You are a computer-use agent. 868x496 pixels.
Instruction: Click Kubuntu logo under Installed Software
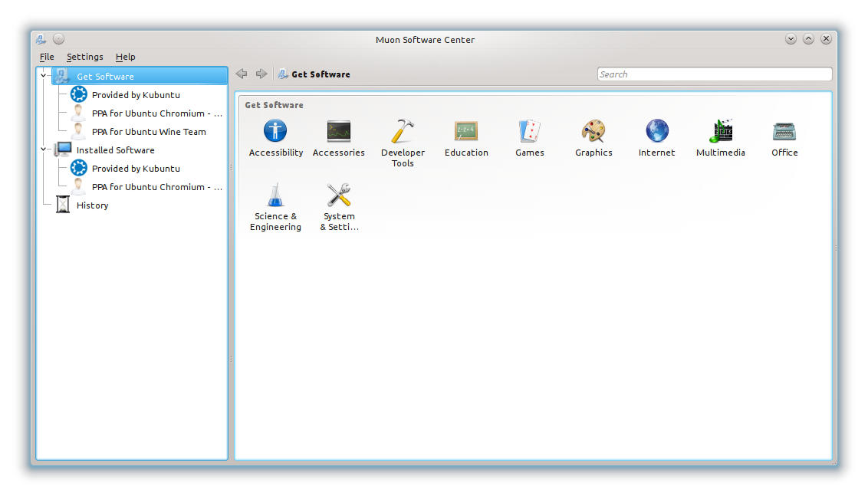(79, 169)
